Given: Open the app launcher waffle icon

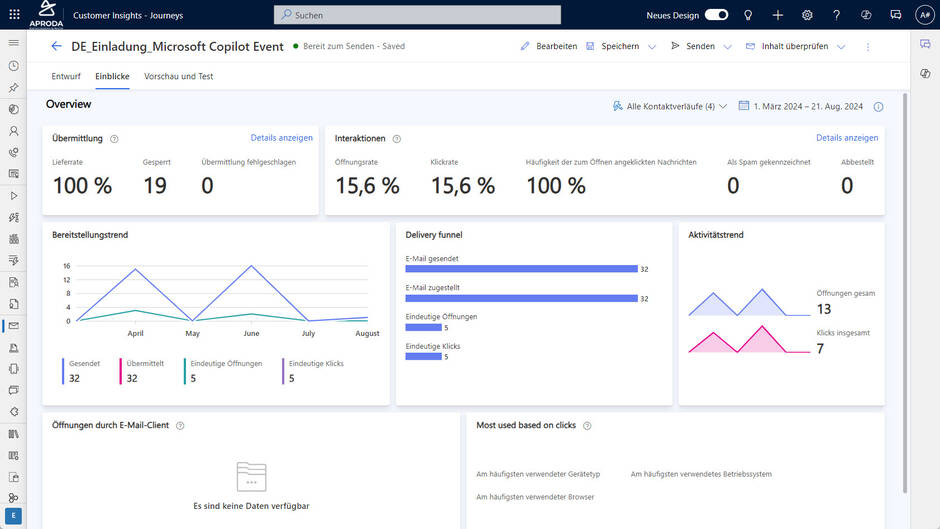Looking at the screenshot, I should click(14, 15).
